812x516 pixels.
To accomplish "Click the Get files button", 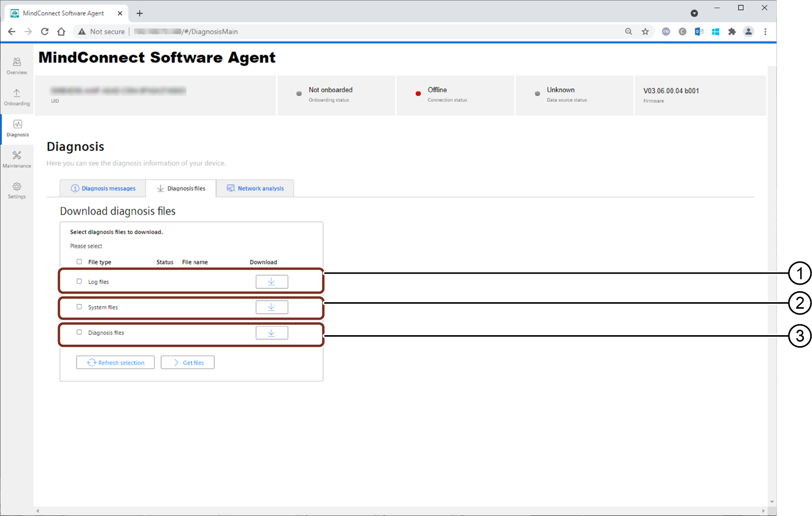I will point(187,363).
